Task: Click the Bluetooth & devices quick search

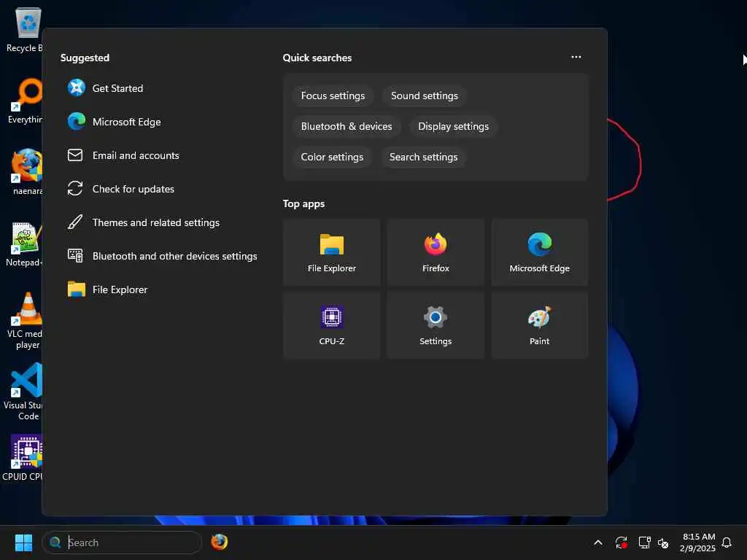Action: pos(347,126)
